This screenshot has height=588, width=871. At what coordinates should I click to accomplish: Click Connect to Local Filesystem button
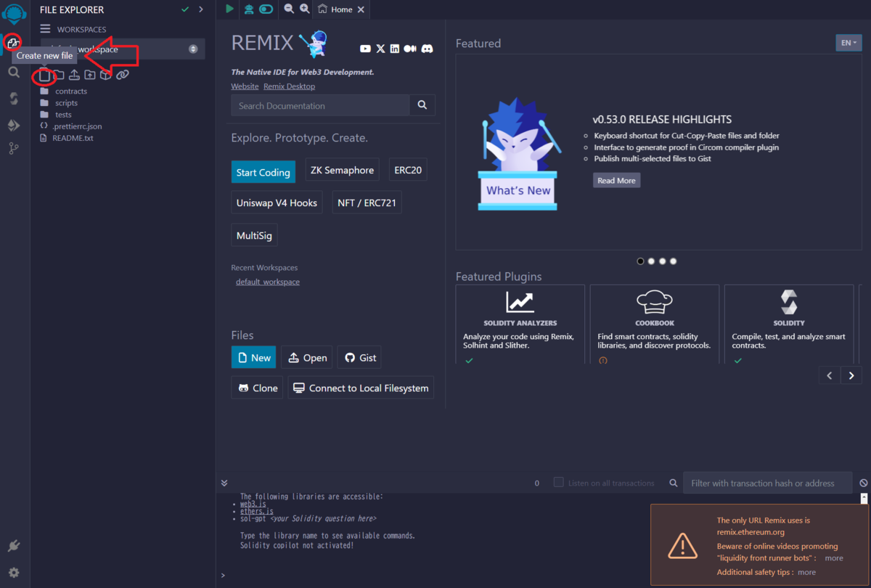point(361,388)
